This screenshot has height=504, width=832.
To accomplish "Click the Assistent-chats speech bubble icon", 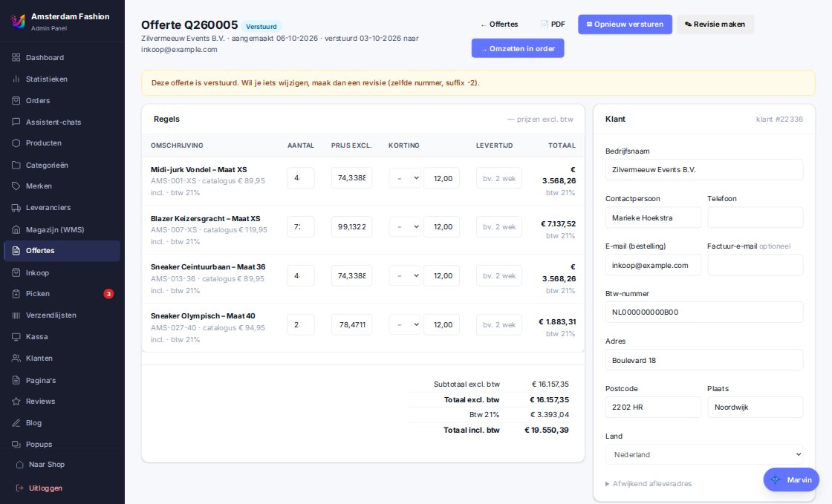I will pos(16,122).
